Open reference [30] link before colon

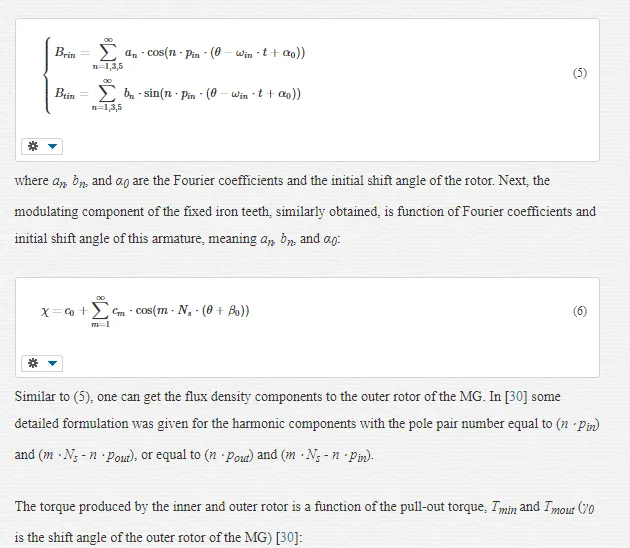pyautogui.click(x=287, y=537)
